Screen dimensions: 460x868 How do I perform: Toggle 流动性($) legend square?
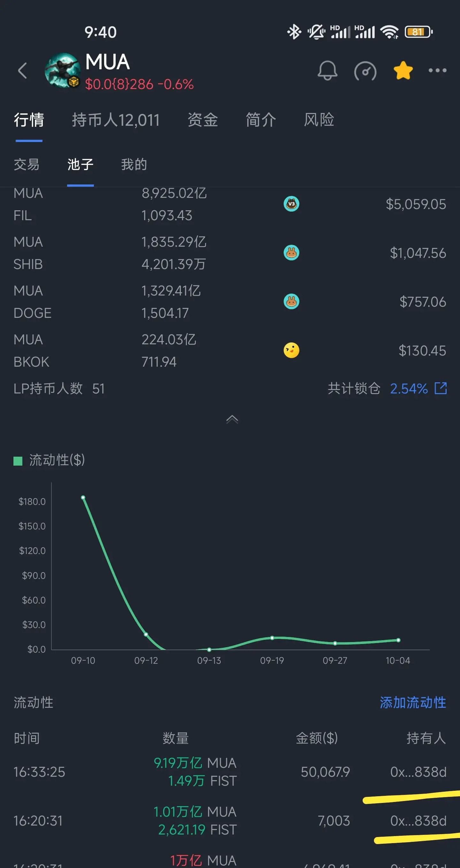pos(18,460)
